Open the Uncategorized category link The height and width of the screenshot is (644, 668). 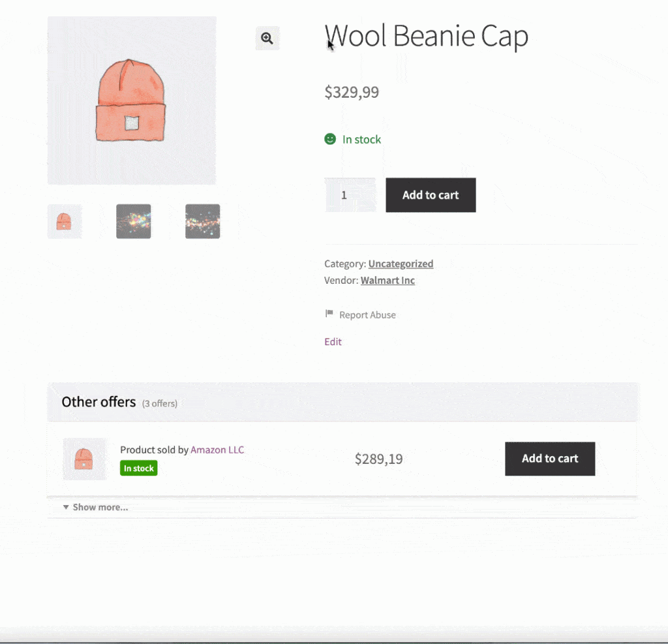pyautogui.click(x=401, y=264)
